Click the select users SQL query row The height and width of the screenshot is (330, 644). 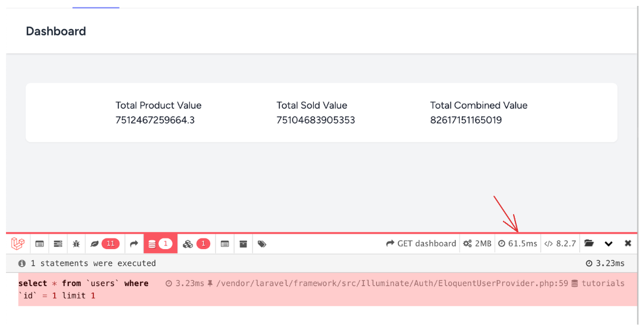coord(328,290)
